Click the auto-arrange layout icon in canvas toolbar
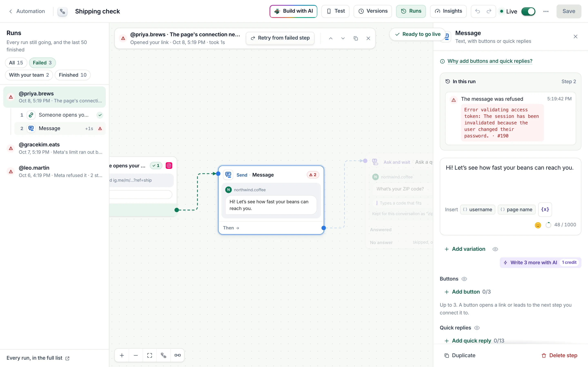This screenshot has height=367, width=588. 164,355
